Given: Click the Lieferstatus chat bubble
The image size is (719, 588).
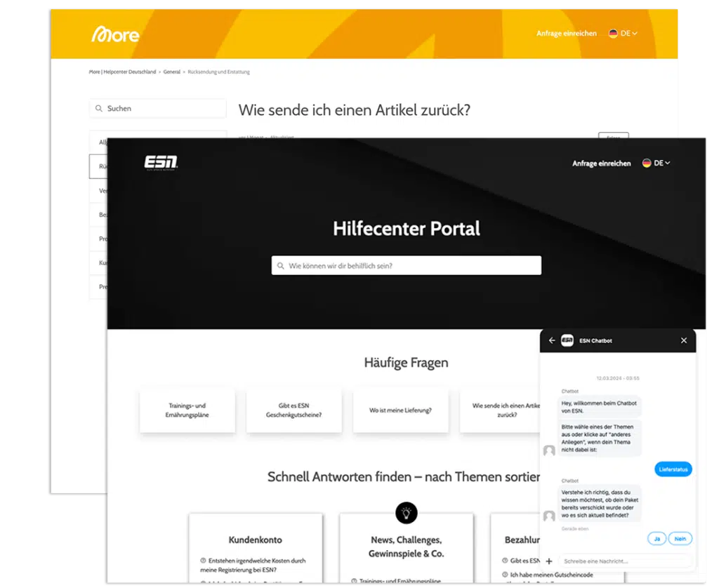Looking at the screenshot, I should [x=673, y=469].
